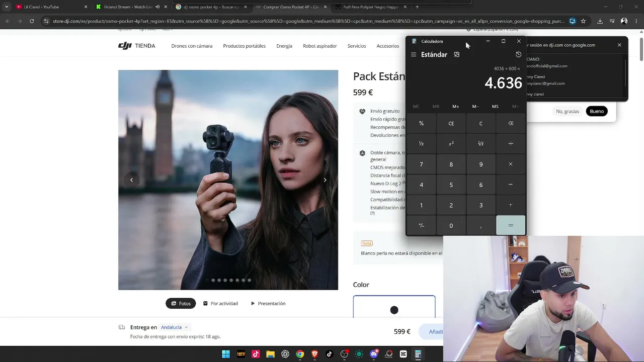The height and width of the screenshot is (362, 644).
Task: Click the equals key in Calculator
Action: click(511, 225)
